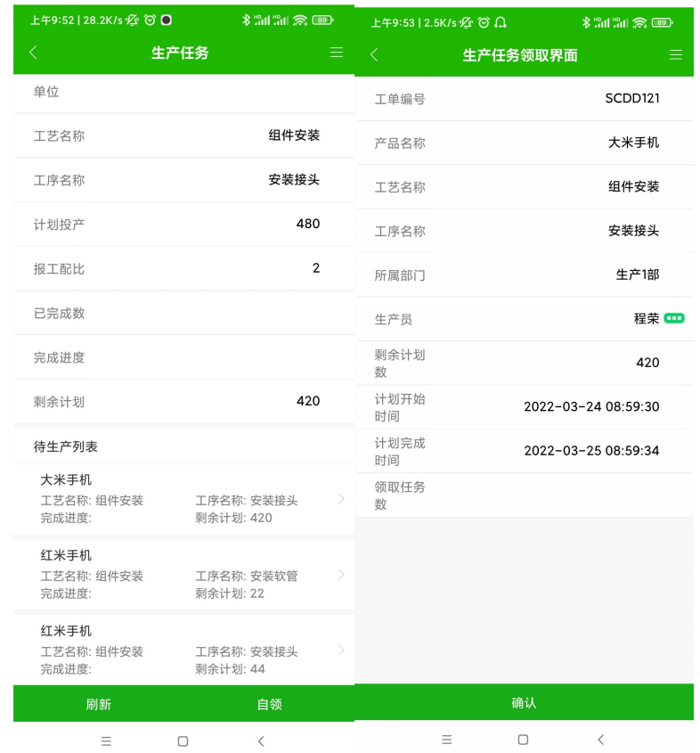The image size is (700, 753).
Task: Click 生产员 name 程荣
Action: pyautogui.click(x=647, y=318)
